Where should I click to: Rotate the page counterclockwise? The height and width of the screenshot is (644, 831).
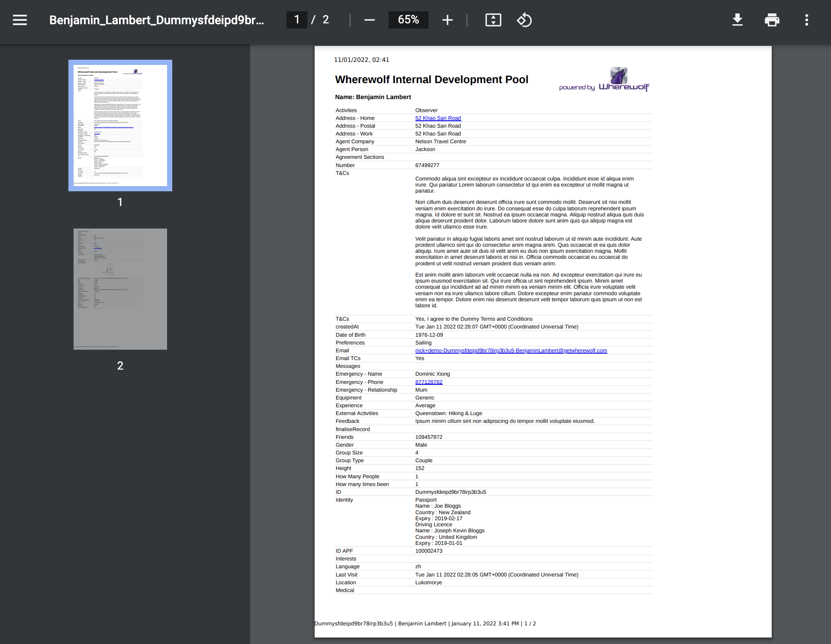click(x=524, y=20)
